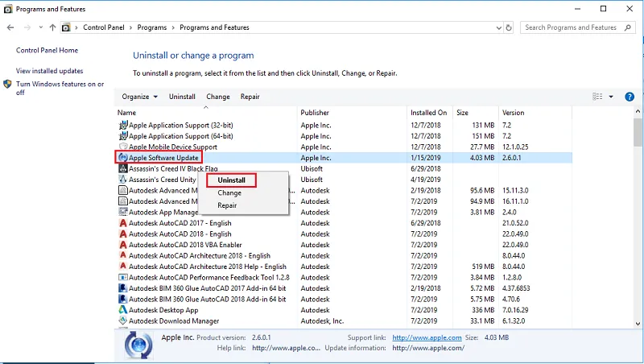Screen dimensions: 644x364
Task: Choose Uninstall from the context menu
Action: [x=231, y=180]
